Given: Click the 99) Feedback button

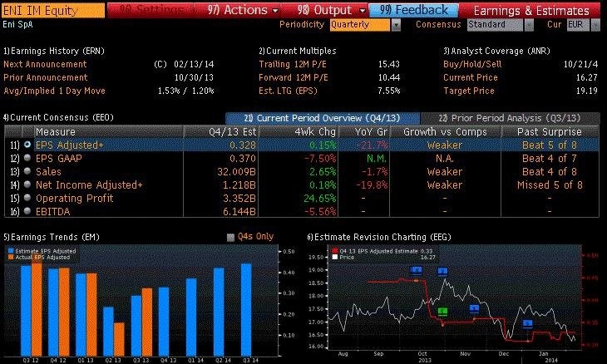Looking at the screenshot, I should pyautogui.click(x=413, y=10).
